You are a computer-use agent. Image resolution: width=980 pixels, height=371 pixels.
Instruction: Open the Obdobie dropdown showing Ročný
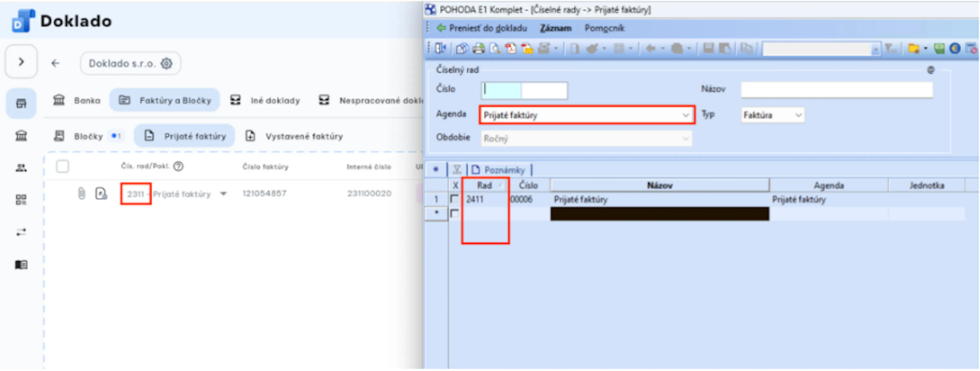pyautogui.click(x=587, y=139)
